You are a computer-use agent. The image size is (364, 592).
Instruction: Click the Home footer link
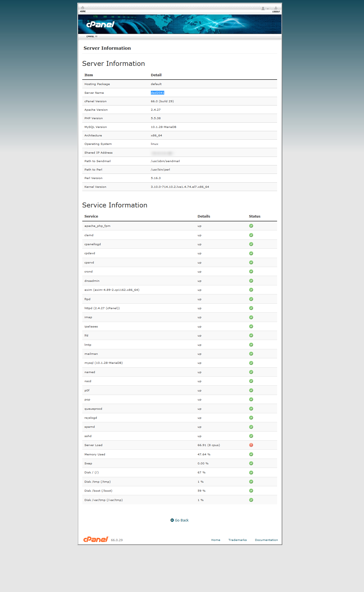tap(216, 540)
